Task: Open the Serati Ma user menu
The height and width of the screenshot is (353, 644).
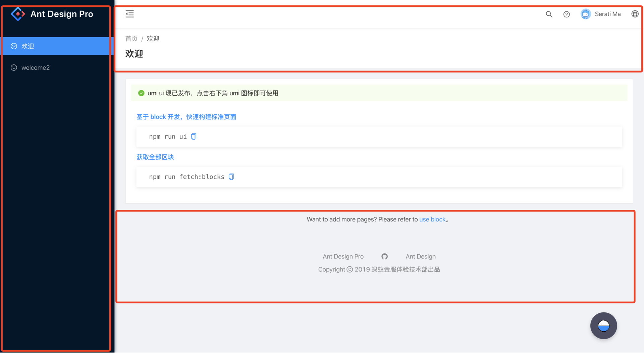Action: [601, 14]
